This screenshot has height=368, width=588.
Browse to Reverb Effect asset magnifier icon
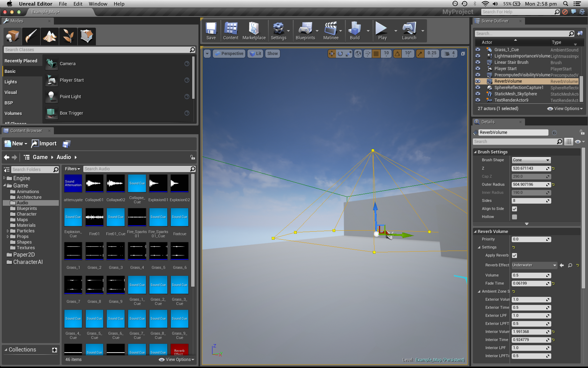[570, 265]
